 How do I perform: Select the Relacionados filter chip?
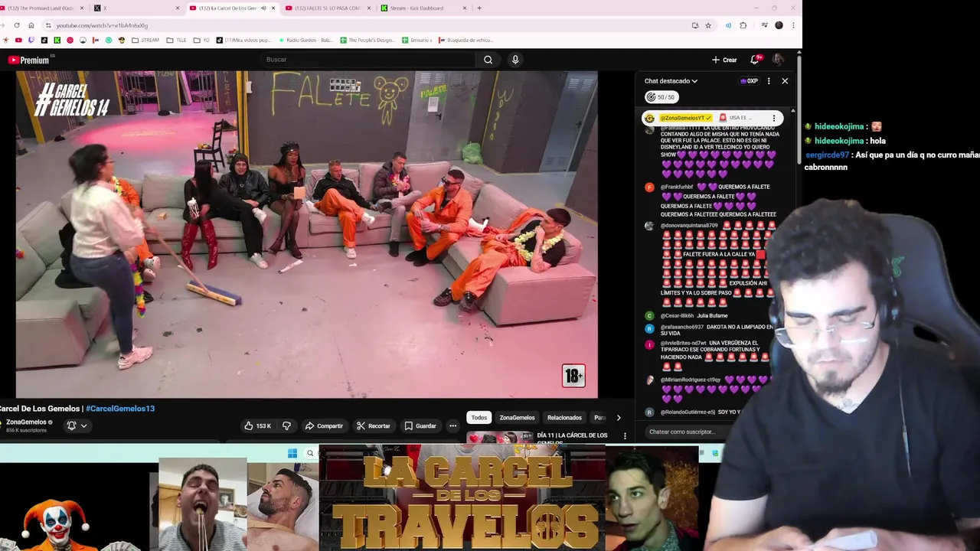[x=564, y=418]
